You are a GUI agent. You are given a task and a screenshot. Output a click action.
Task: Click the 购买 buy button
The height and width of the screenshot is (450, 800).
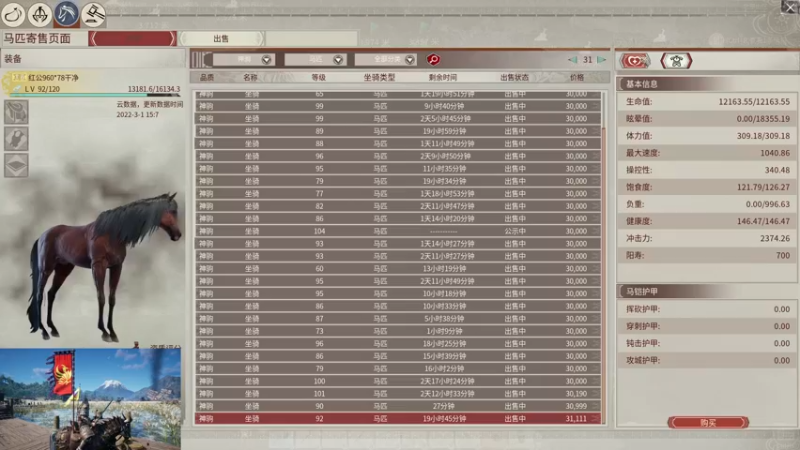pos(708,422)
